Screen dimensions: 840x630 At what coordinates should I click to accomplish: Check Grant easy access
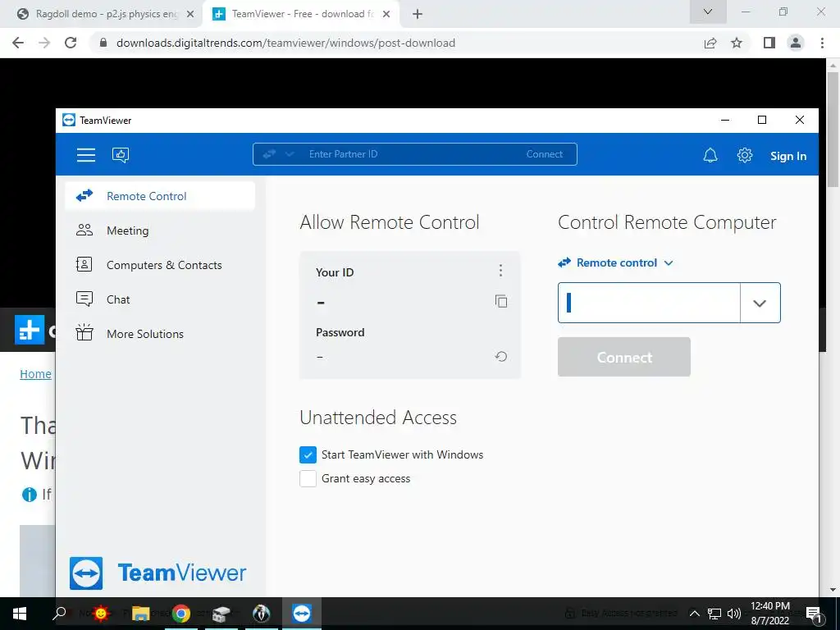308,478
